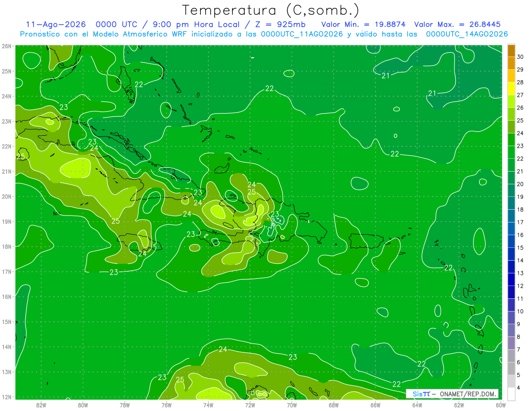Click the 22N latitude axis label

tap(7, 146)
